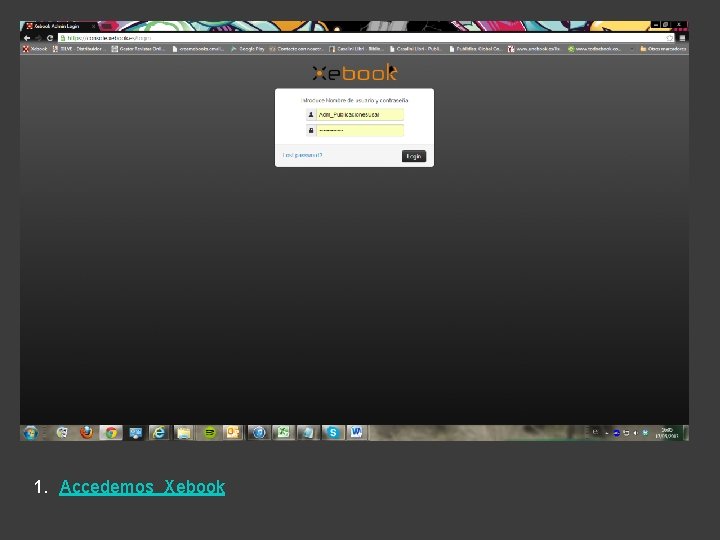Open Skype from the taskbar

tap(333, 433)
